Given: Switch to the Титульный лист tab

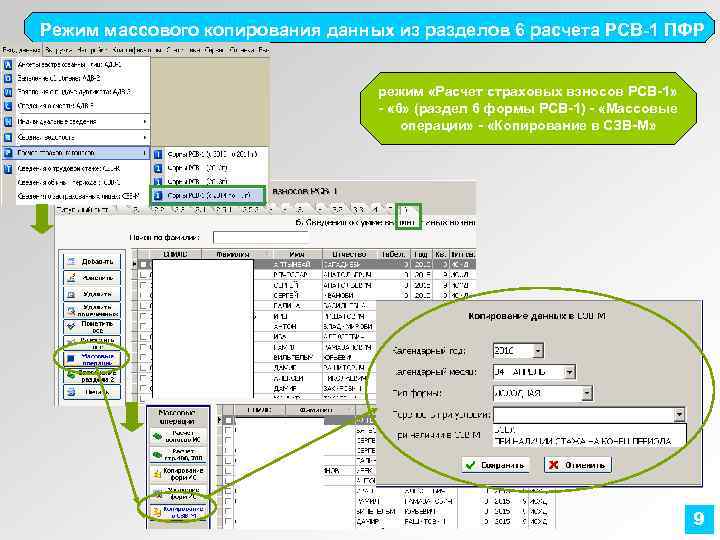Looking at the screenshot, I should 82,209.
